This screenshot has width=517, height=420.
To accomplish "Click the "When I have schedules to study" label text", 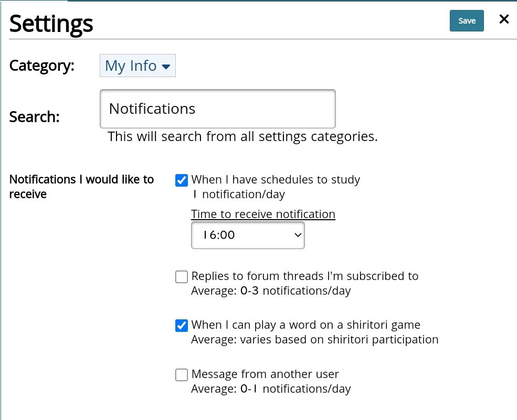I will tap(276, 180).
